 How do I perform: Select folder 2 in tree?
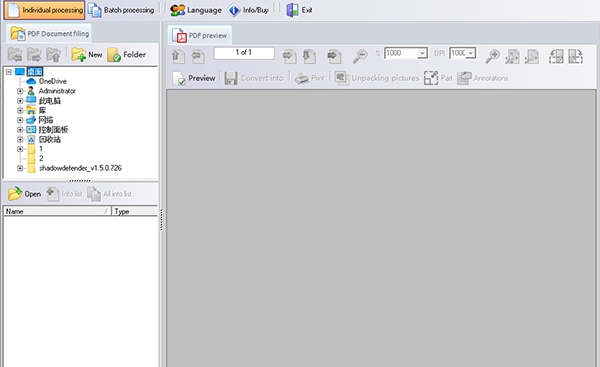point(41,158)
